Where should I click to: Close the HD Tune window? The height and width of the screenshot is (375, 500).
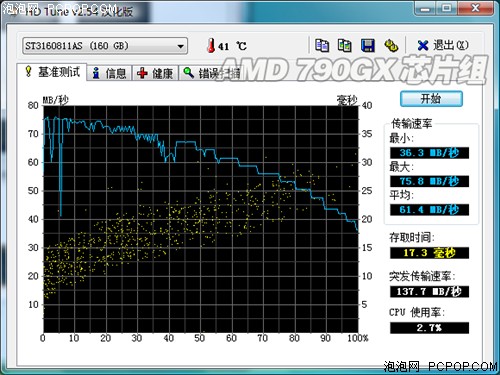point(475,8)
